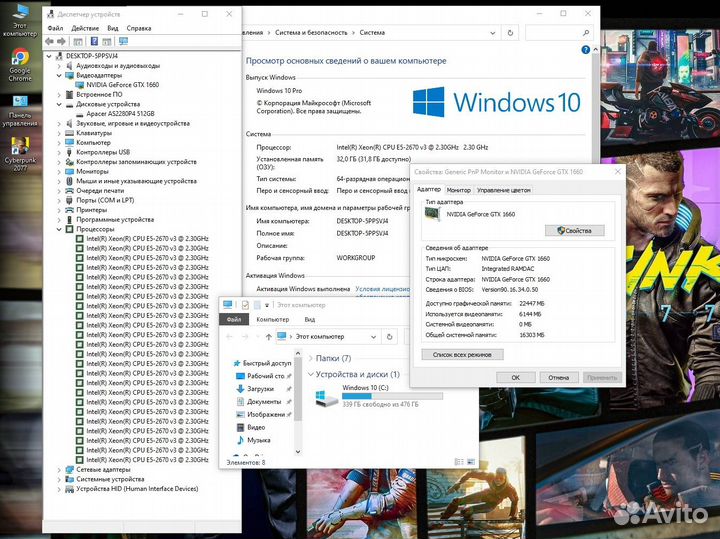The width and height of the screenshot is (720, 539).
Task: Select Apacer AS2280P4 512GB disk entry
Action: click(x=120, y=114)
